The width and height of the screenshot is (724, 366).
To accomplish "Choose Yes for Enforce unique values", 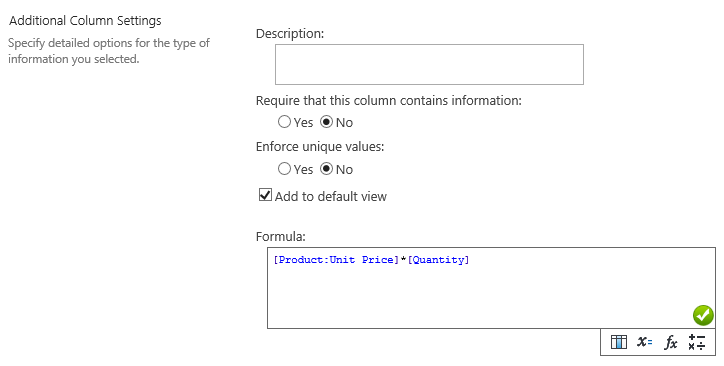I will coord(284,169).
